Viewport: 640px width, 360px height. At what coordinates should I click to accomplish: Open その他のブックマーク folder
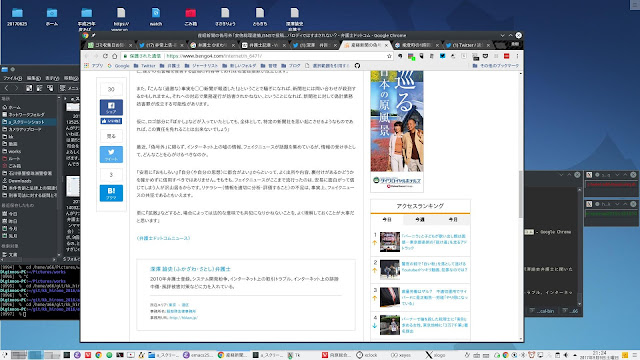496,65
